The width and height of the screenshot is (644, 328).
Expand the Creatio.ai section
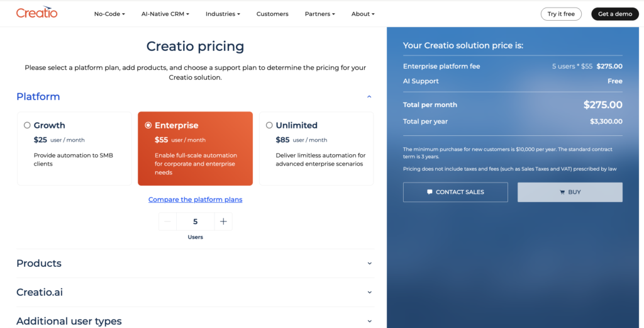(x=369, y=292)
